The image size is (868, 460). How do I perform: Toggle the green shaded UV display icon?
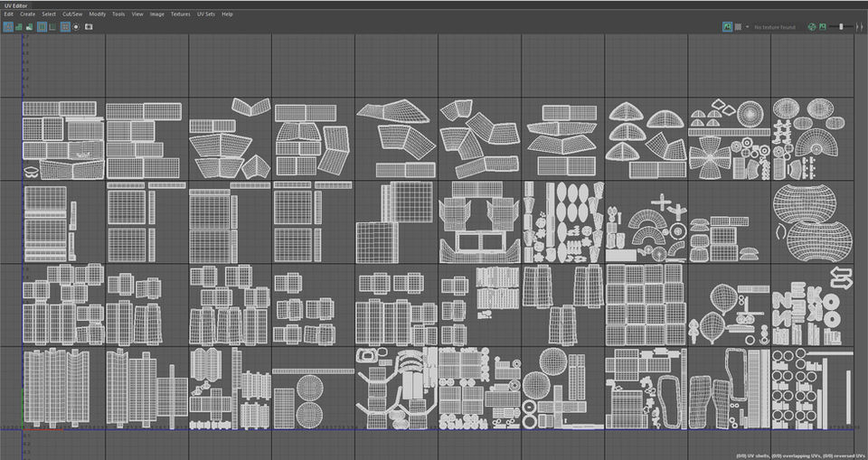[x=19, y=26]
